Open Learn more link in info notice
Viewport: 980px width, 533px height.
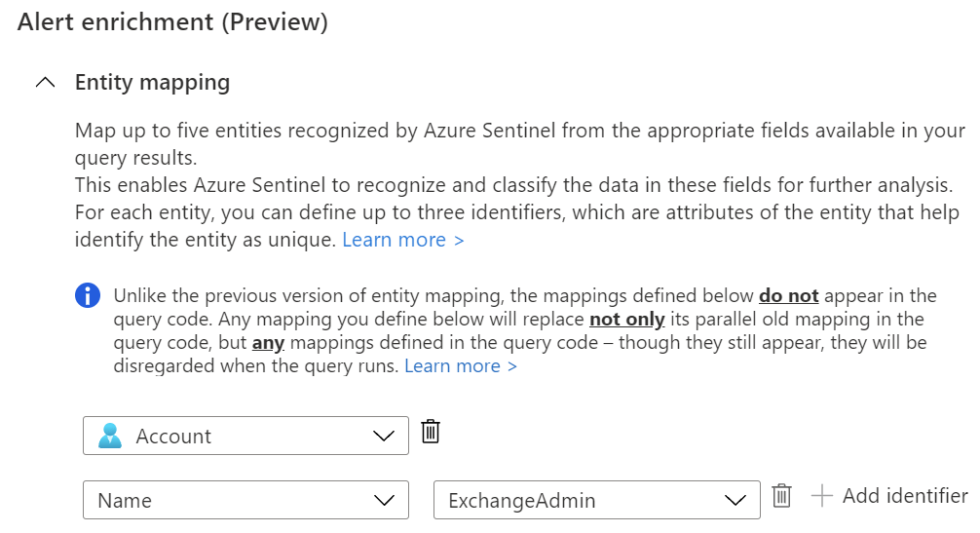[x=461, y=366]
